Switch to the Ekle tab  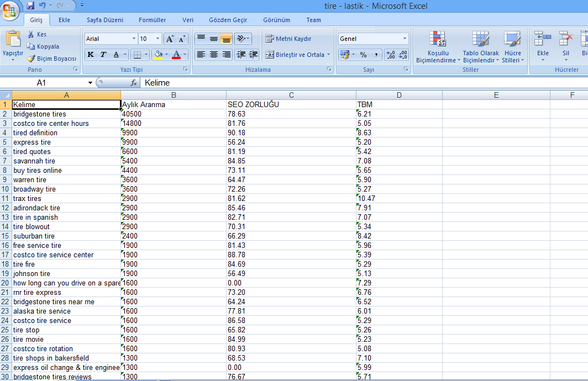tap(64, 20)
